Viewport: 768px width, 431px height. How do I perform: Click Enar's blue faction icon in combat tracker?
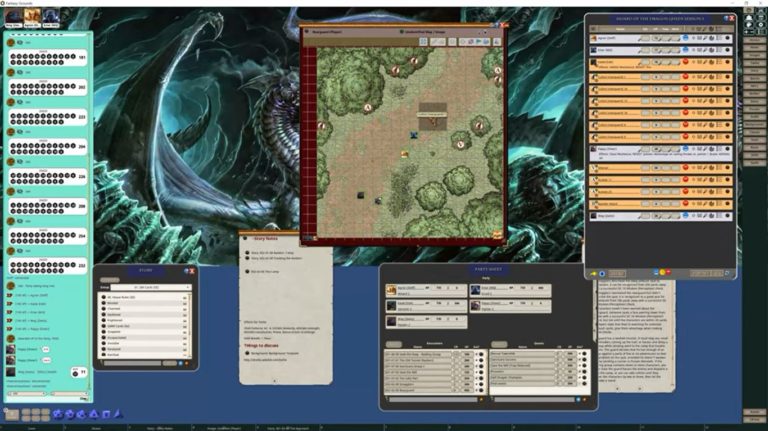[x=685, y=50]
